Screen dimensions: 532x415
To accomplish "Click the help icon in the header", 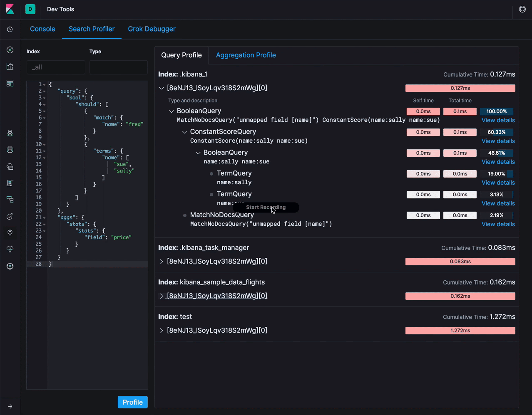I will 522,9.
